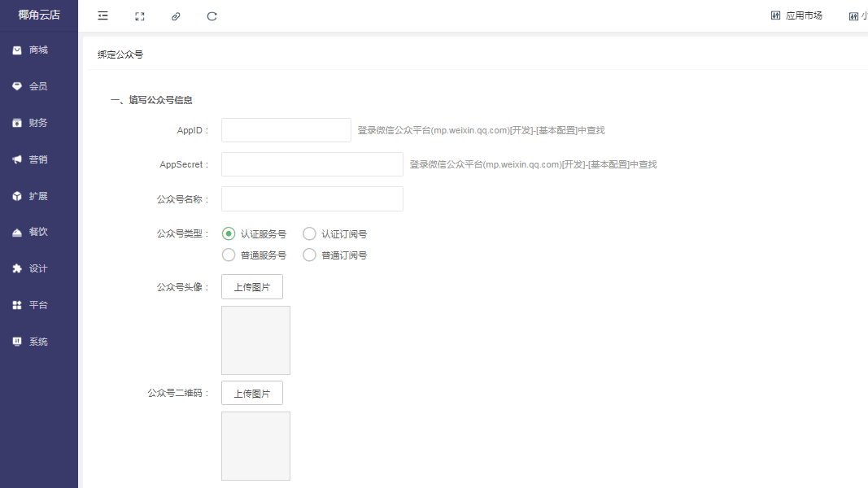Open the 商城 sidebar menu
The image size is (868, 488).
pos(38,50)
